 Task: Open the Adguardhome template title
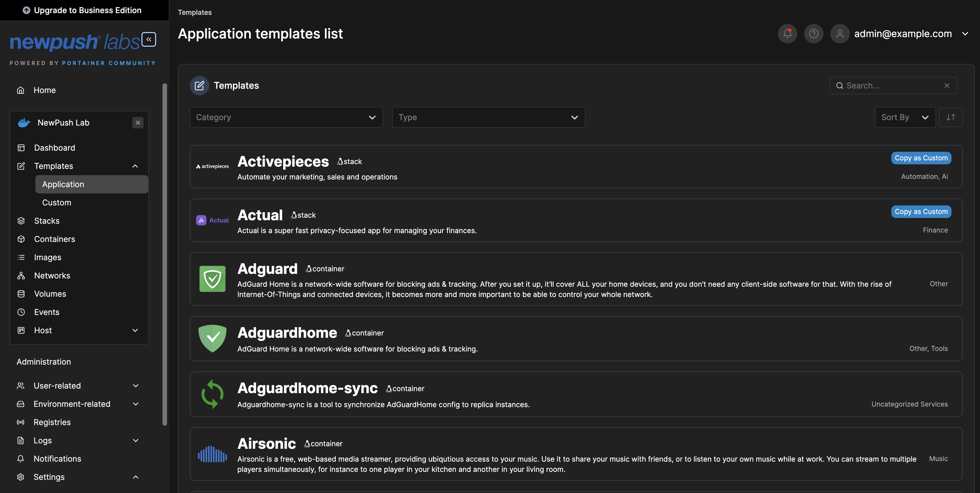coord(287,333)
